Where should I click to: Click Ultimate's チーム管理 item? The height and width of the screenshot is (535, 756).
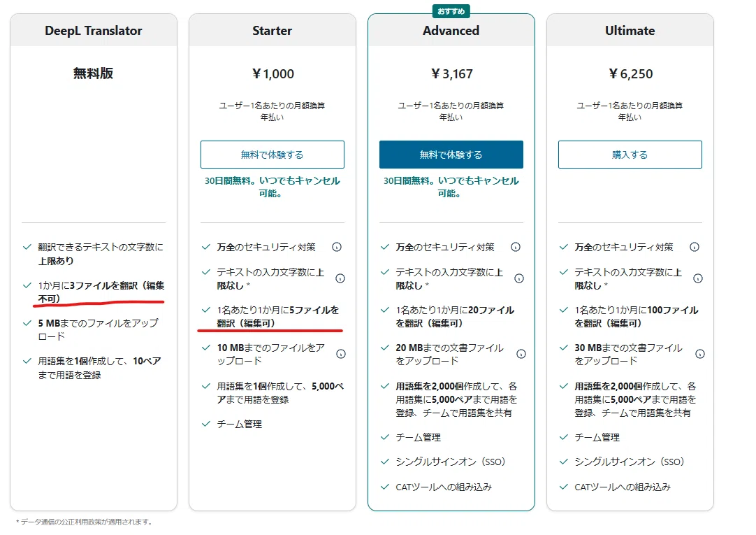pyautogui.click(x=597, y=437)
